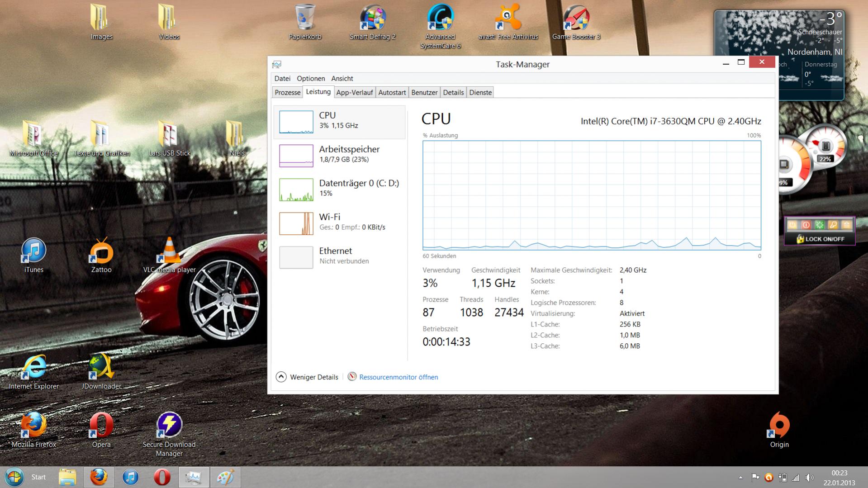The height and width of the screenshot is (488, 868).
Task: Open File Explorer from the taskbar
Action: [67, 477]
